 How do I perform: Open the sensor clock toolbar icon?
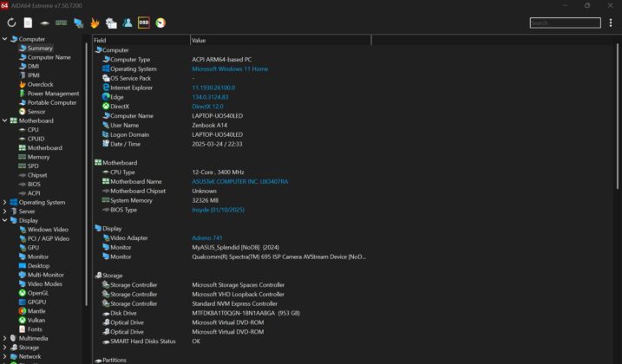160,23
